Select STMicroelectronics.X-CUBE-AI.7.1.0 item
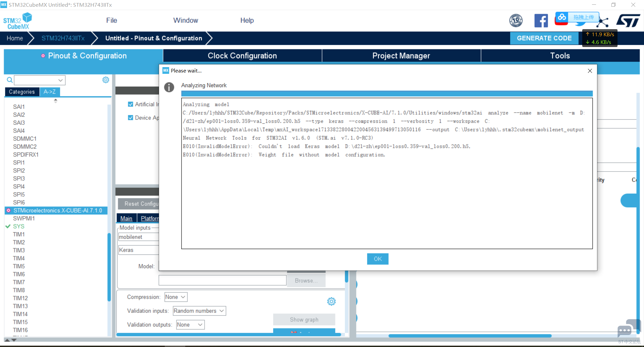644x347 pixels. pos(56,210)
